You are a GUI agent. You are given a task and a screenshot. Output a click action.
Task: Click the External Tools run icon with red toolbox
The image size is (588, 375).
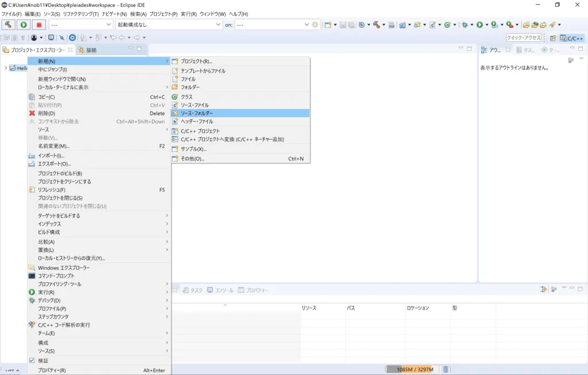click(509, 25)
